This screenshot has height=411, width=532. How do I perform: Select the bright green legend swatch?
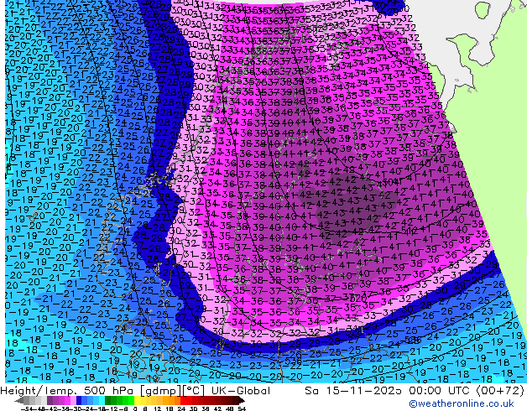pos(131,400)
